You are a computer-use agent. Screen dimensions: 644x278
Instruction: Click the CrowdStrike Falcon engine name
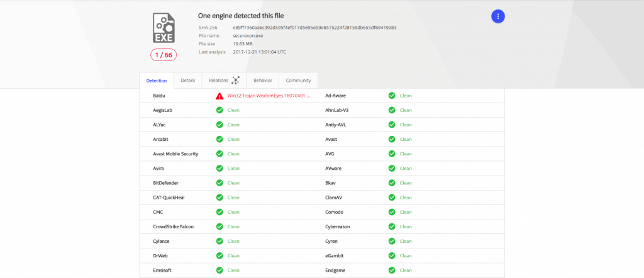173,226
